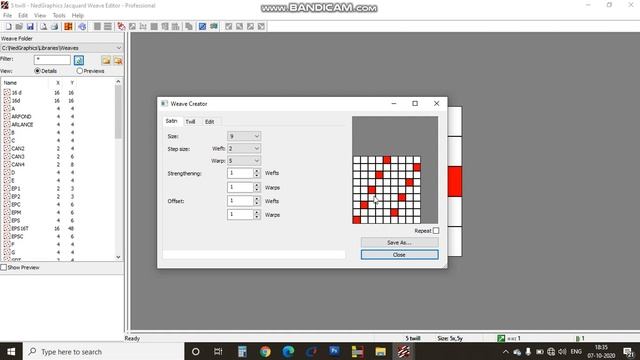Open the Warp step size dropdown

click(x=244, y=161)
